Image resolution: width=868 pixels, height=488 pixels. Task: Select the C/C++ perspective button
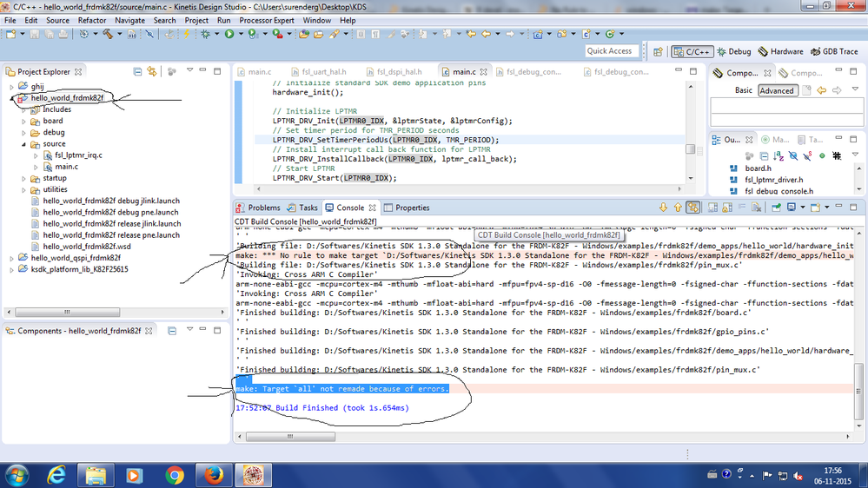coord(692,51)
